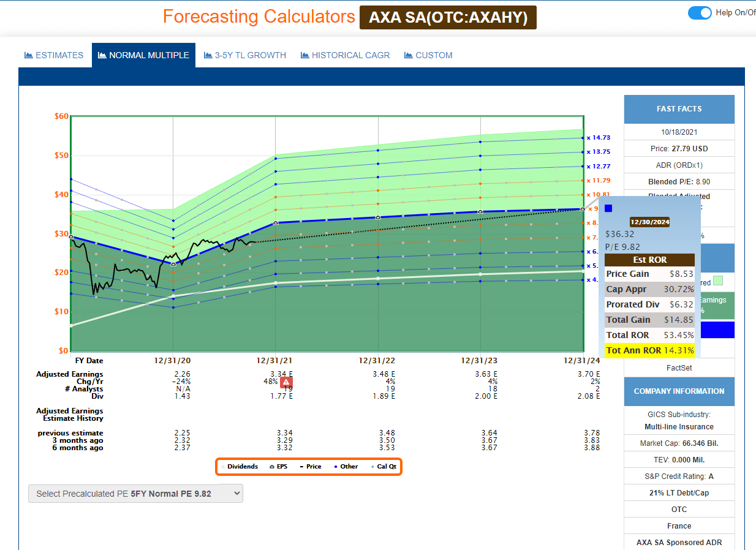
Task: Click the red warning icon beside 48%
Action: click(286, 382)
